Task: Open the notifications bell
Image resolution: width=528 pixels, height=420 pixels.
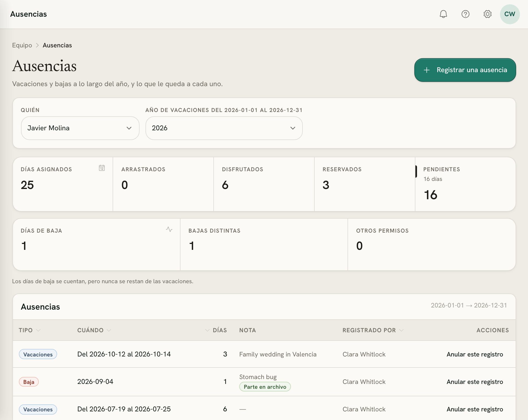Action: tap(443, 14)
